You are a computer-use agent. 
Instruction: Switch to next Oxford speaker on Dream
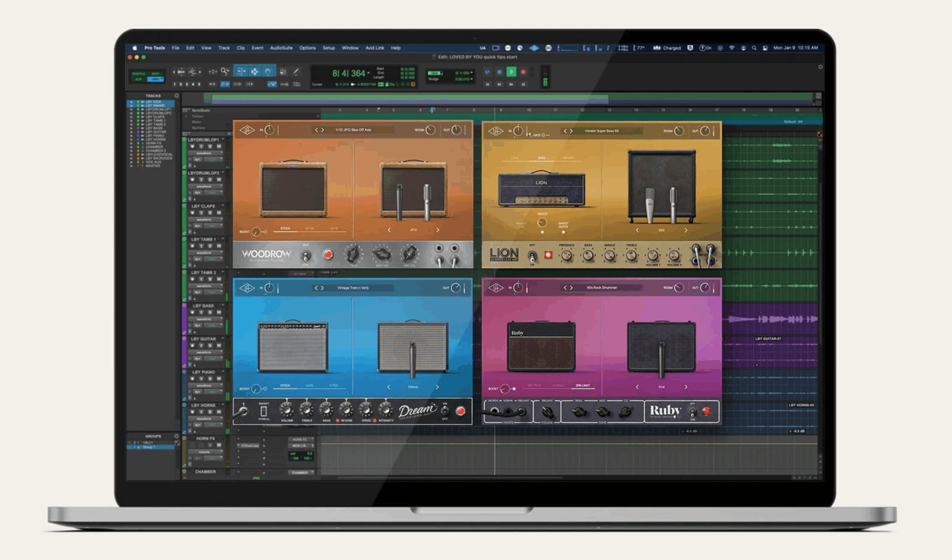tap(437, 387)
